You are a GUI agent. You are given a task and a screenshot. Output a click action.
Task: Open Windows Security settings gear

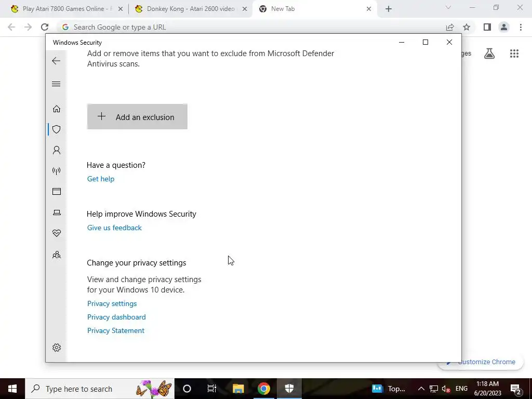(57, 348)
